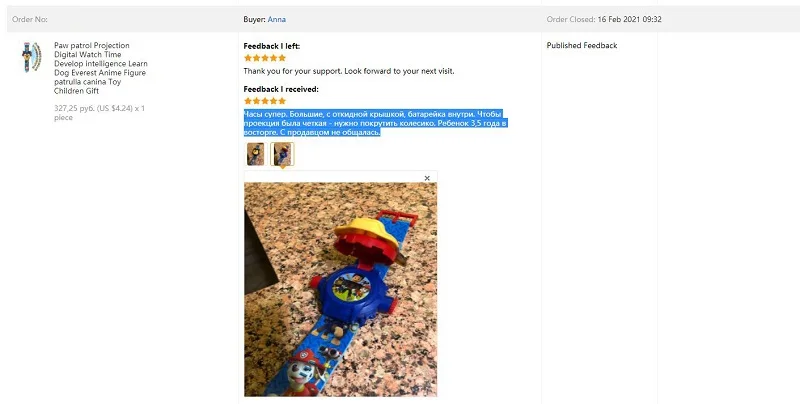Image resolution: width=800 pixels, height=404 pixels.
Task: Click the Feedback I received heading
Action: coord(281,89)
